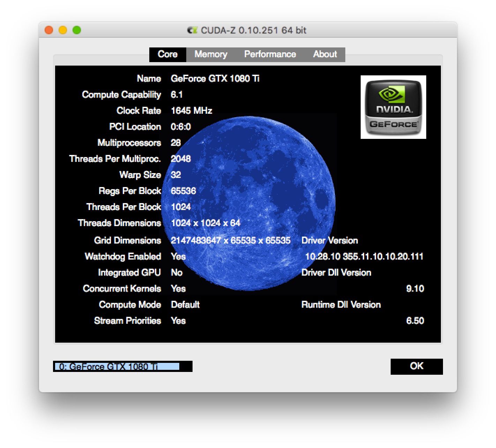Click the Runtime Dll Version value "6.50"
The height and width of the screenshot is (448, 496).
coord(415,321)
